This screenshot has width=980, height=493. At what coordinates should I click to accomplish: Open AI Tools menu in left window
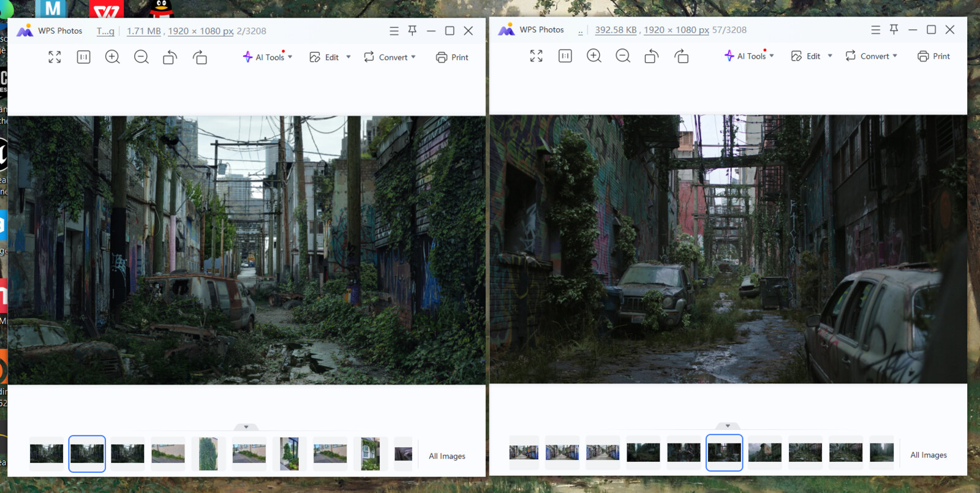pyautogui.click(x=268, y=57)
